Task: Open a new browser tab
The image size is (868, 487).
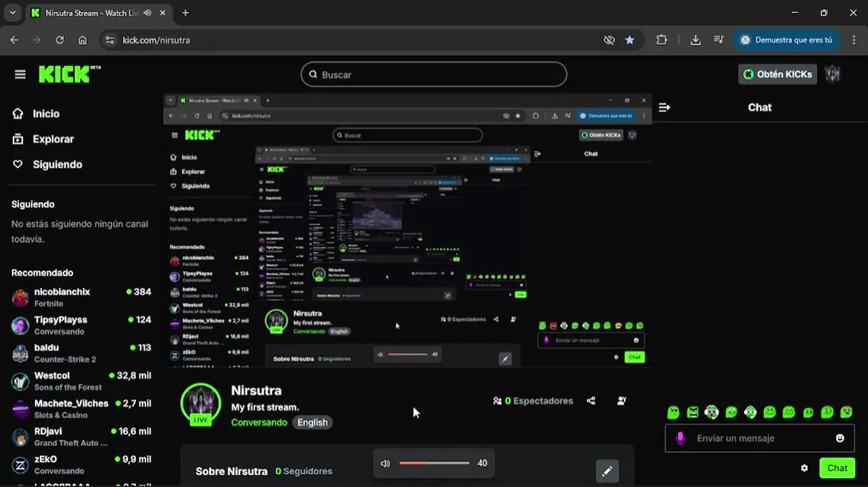Action: tap(185, 13)
